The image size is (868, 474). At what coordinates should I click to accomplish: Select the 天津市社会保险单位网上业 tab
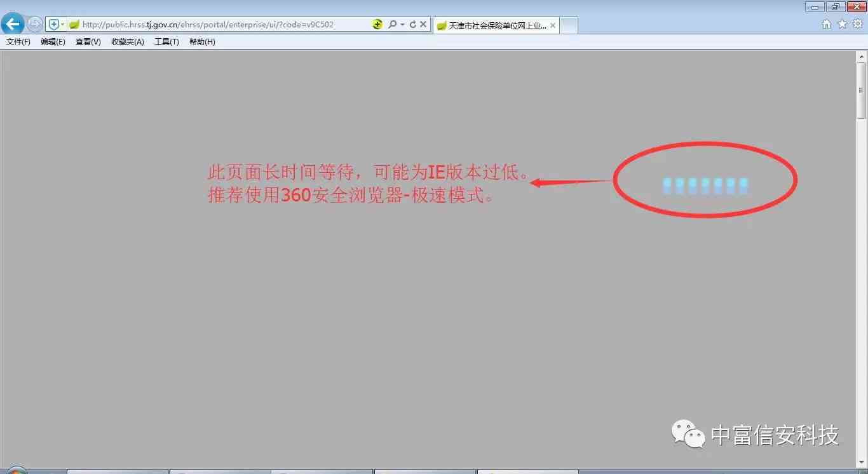pos(496,25)
